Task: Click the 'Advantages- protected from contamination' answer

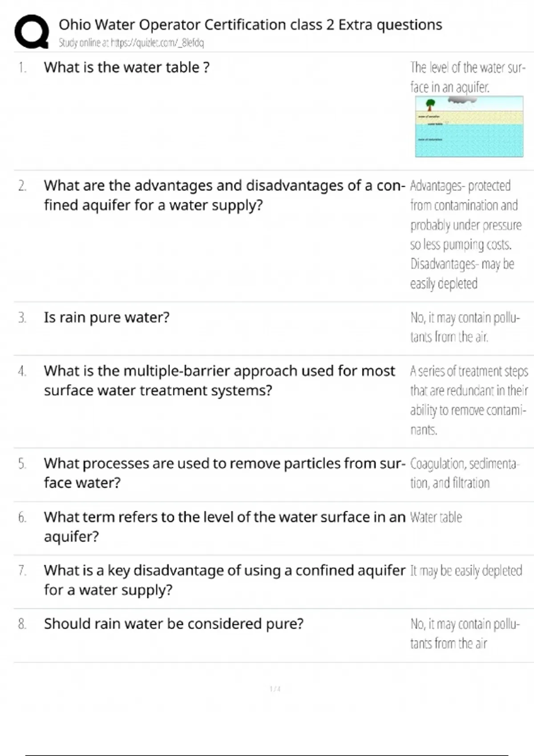Action: [465, 234]
